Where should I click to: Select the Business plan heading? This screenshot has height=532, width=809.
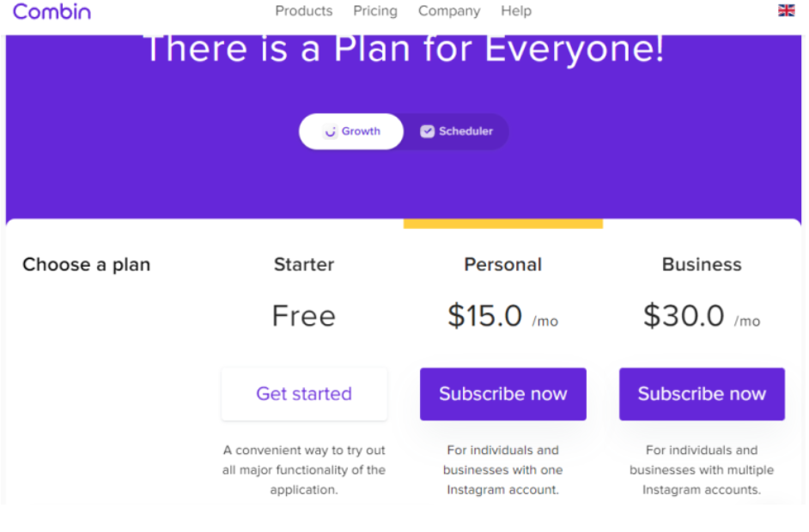(x=702, y=264)
